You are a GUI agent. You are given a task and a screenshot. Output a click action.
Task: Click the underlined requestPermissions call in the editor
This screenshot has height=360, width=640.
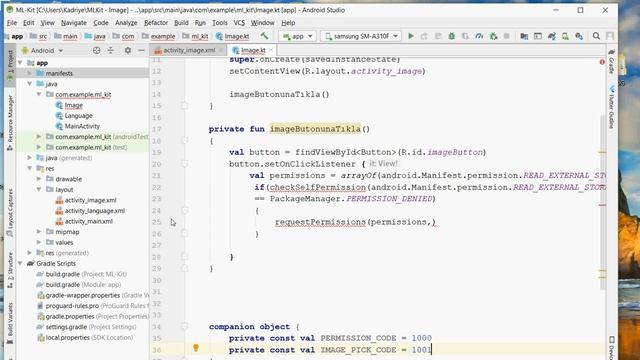(320, 222)
